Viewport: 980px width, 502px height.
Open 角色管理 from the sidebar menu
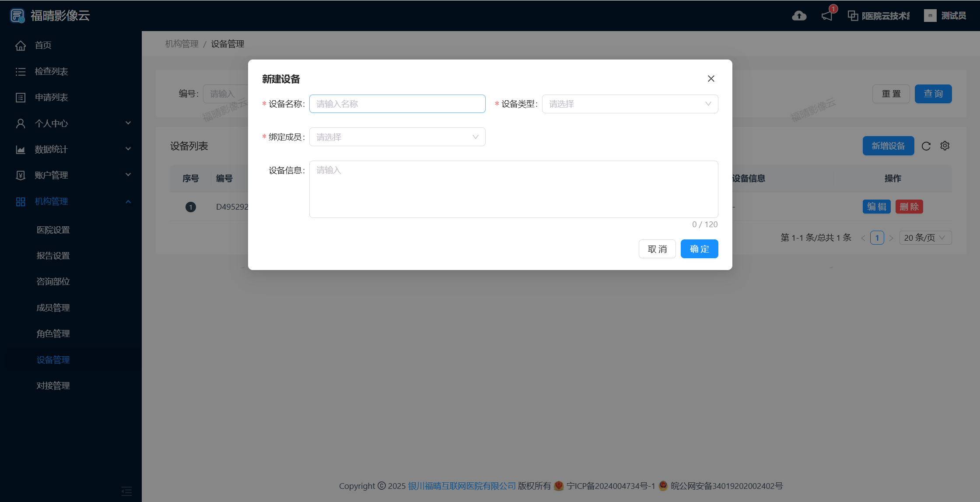(52, 333)
